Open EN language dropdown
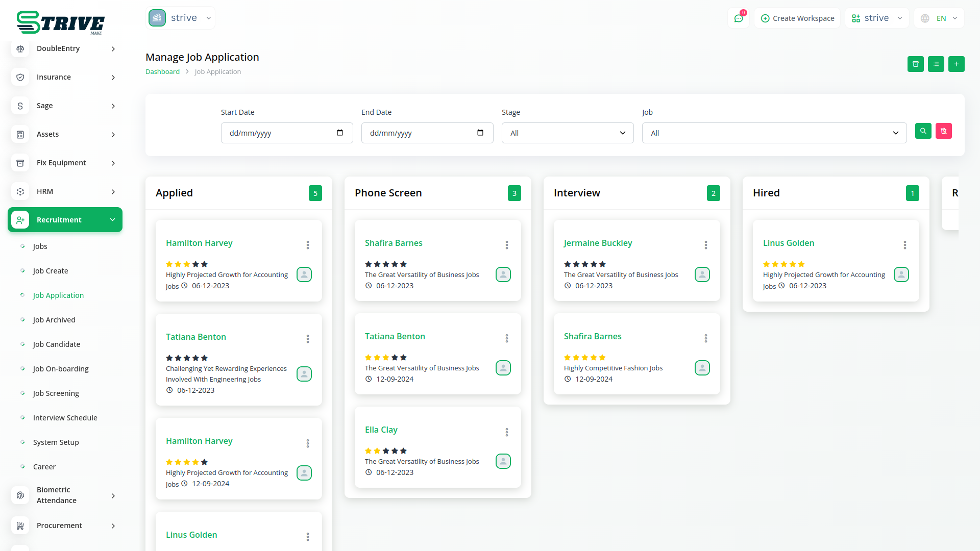The height and width of the screenshot is (551, 980). tap(940, 18)
